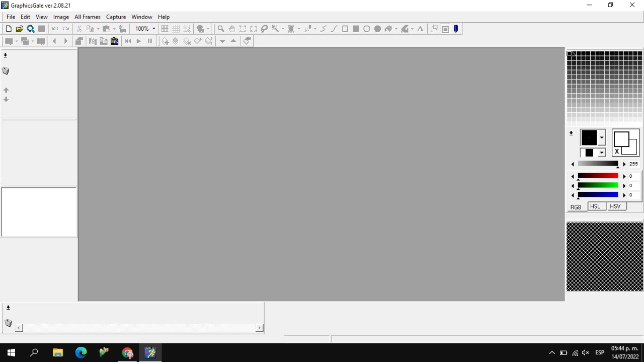Open dropdown under the pen shape box
The image size is (644, 362).
point(602,153)
